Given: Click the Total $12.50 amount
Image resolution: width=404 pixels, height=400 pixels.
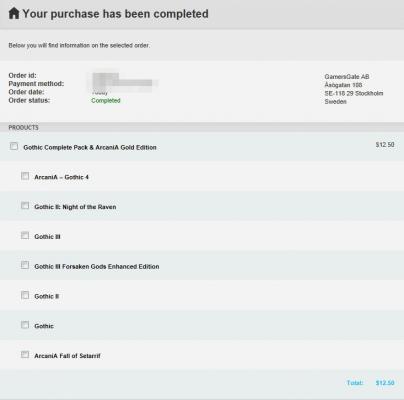Looking at the screenshot, I should pos(385,383).
